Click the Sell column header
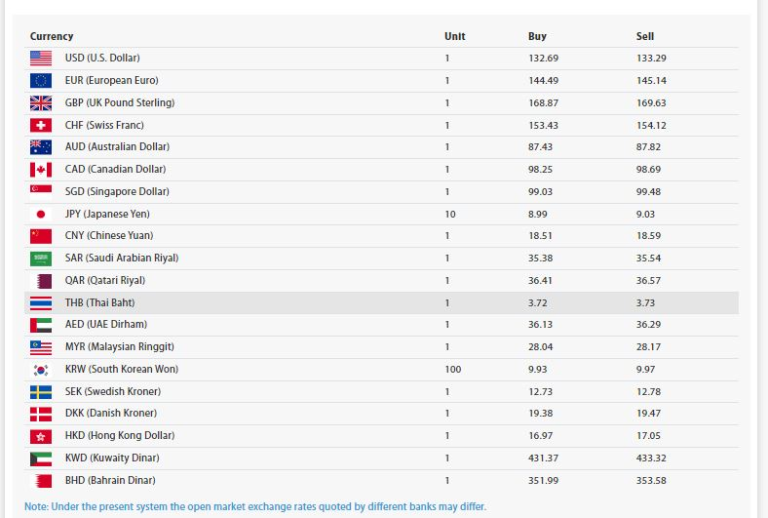The height and width of the screenshot is (518, 768). tap(645, 37)
